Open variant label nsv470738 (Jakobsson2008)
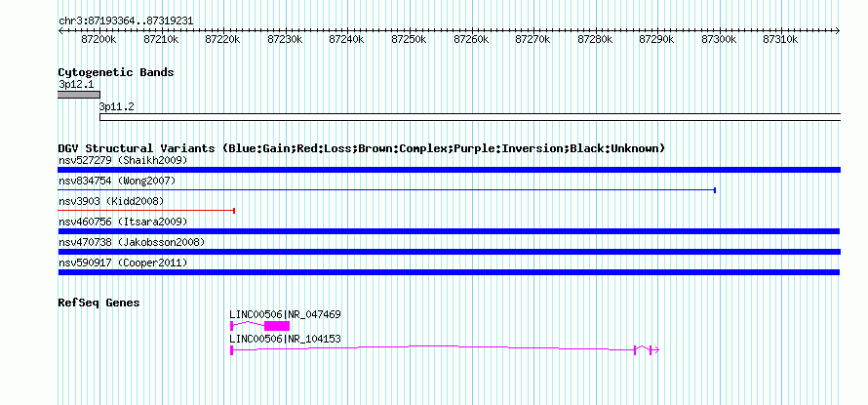The width and height of the screenshot is (868, 405). click(x=132, y=242)
